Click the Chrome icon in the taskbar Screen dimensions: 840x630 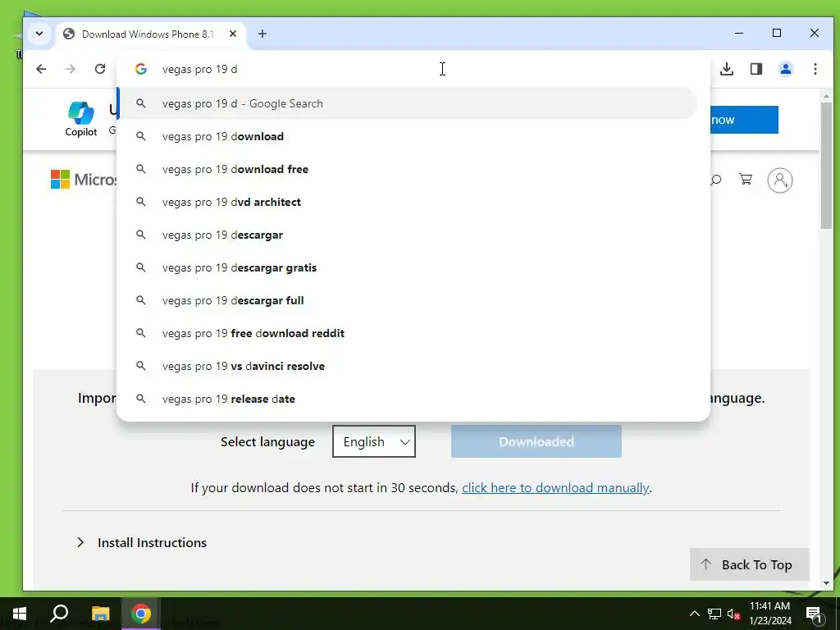141,614
